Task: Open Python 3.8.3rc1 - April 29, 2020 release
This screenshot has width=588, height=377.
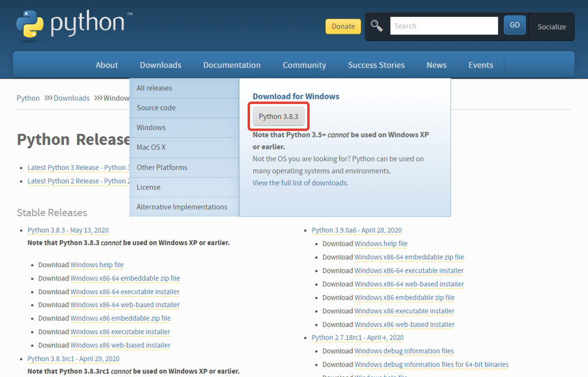Action: (73, 359)
